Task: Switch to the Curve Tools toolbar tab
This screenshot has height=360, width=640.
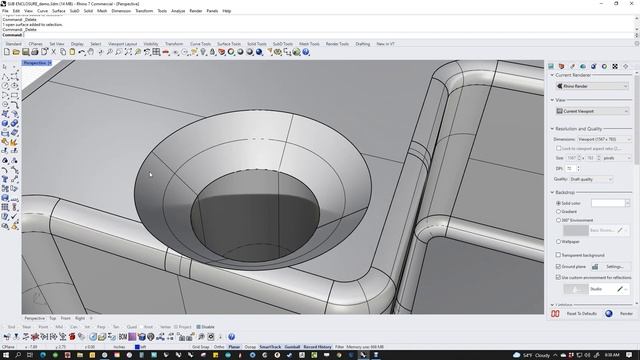Action: (x=200, y=44)
